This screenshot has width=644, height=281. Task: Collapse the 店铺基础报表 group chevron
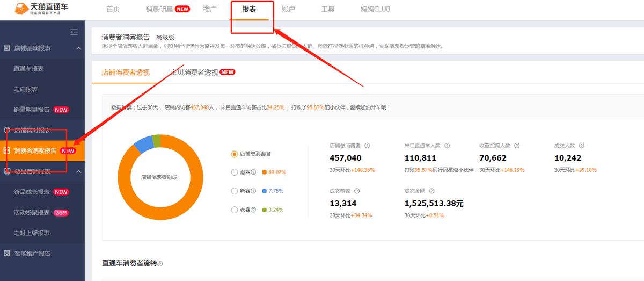point(79,48)
